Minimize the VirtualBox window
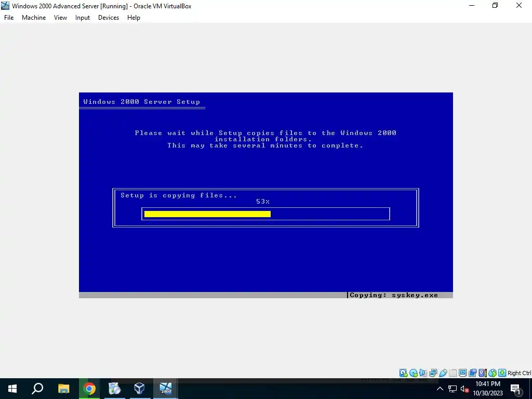This screenshot has width=532, height=399. tap(472, 5)
